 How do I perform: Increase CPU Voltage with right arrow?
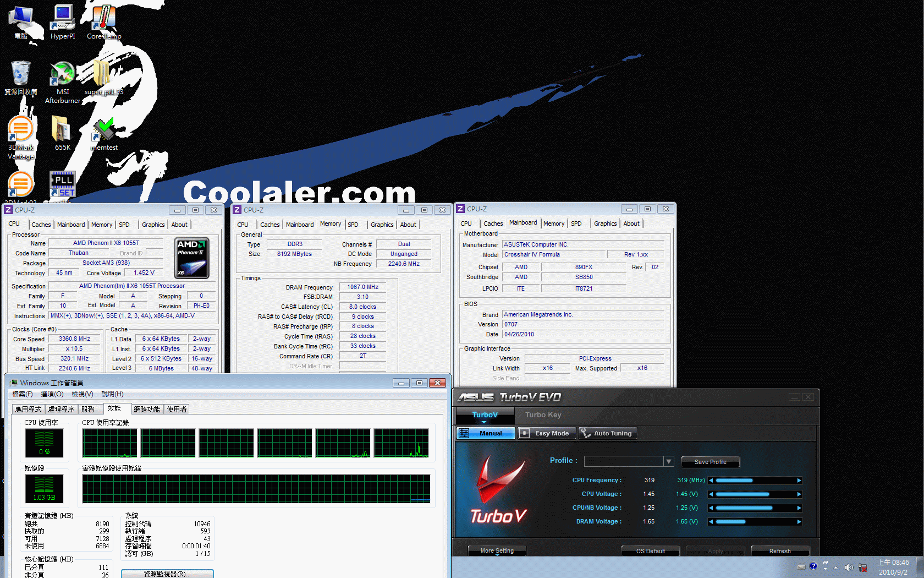point(799,494)
